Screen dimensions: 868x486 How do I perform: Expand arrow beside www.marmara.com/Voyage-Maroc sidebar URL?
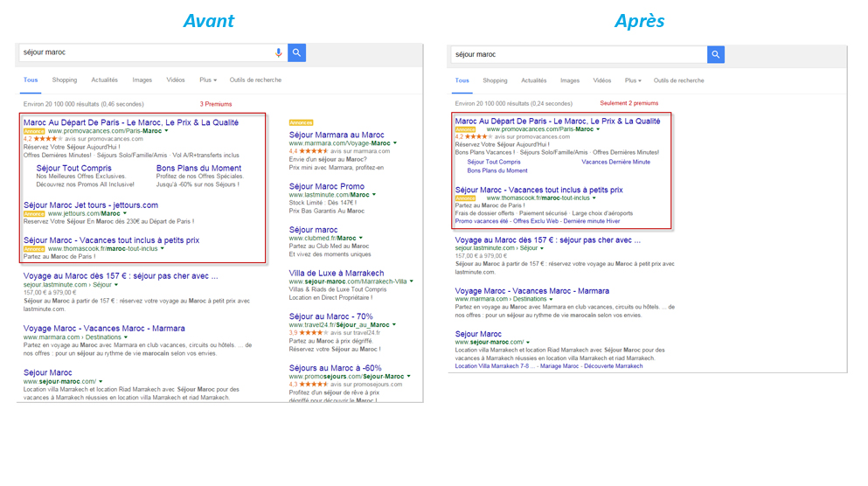click(395, 143)
